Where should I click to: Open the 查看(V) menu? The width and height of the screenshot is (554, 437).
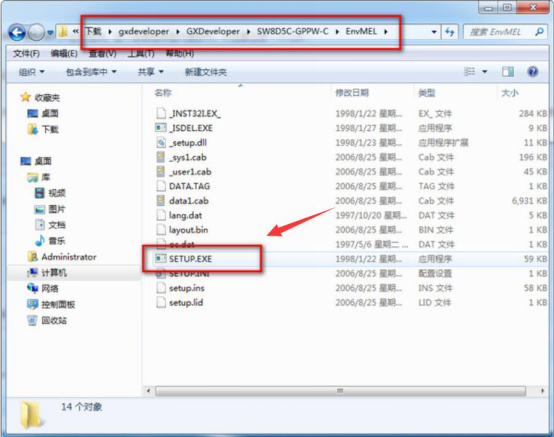pos(102,54)
